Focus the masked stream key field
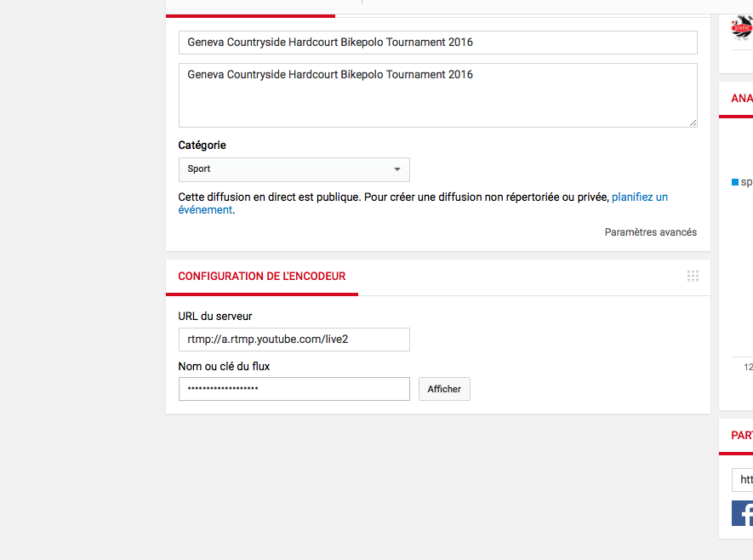 pyautogui.click(x=294, y=389)
